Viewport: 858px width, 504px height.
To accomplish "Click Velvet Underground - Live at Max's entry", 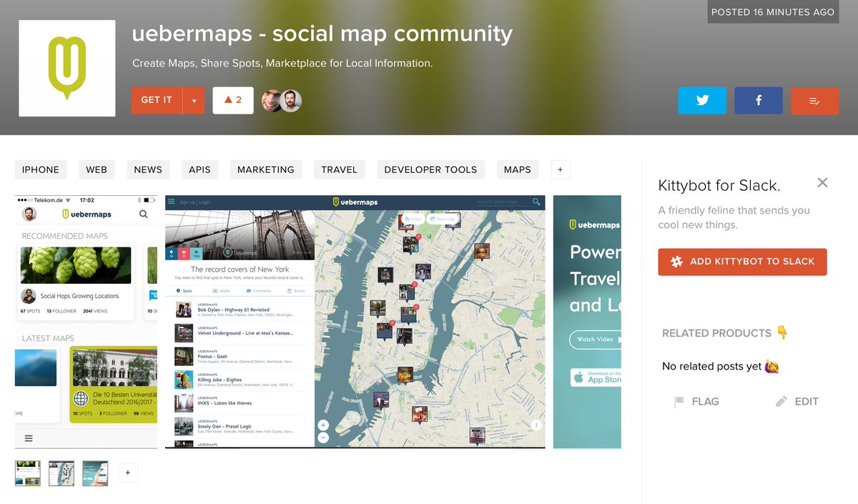I will point(240,332).
